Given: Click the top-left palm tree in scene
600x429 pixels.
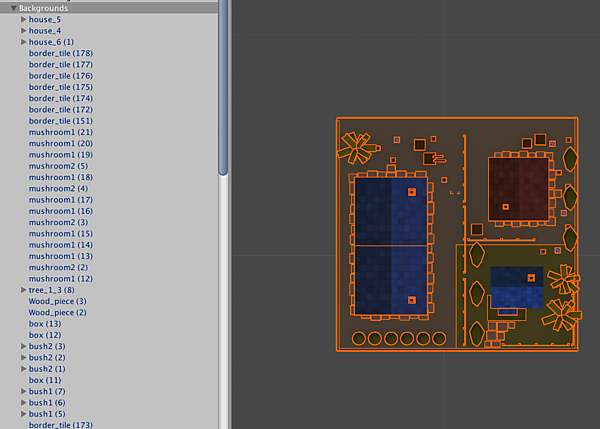Looking at the screenshot, I should pyautogui.click(x=356, y=146).
